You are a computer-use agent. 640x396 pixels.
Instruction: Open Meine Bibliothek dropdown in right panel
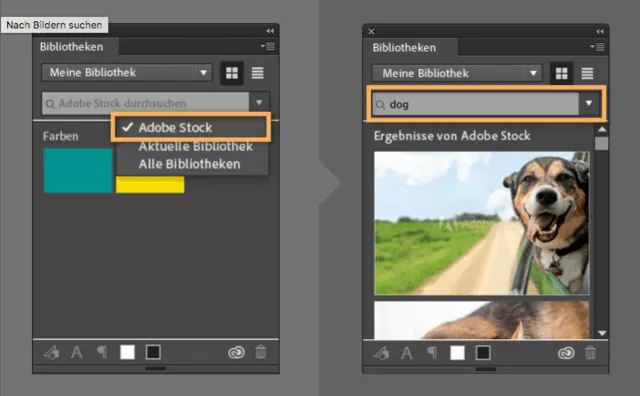click(457, 74)
